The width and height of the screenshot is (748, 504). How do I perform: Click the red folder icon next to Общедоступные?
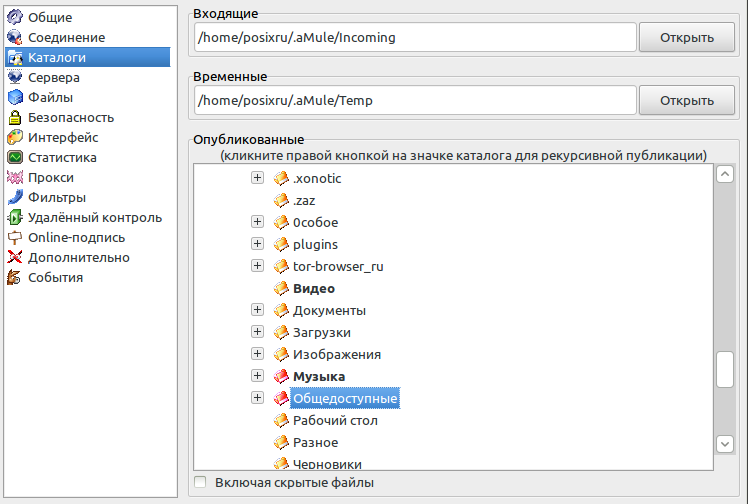click(x=281, y=398)
